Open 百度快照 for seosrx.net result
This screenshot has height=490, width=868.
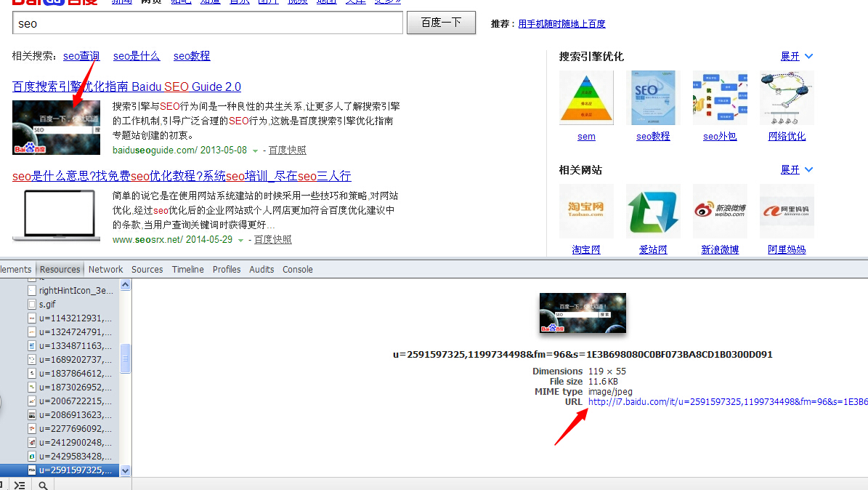tap(273, 239)
